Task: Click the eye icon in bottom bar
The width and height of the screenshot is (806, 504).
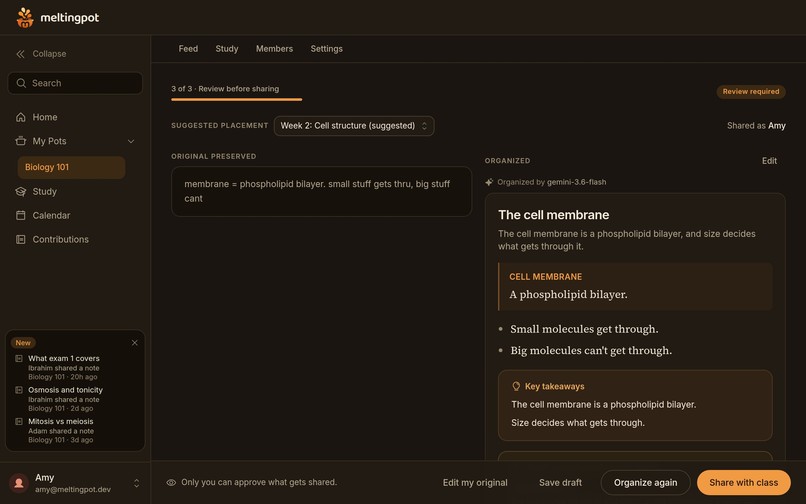Action: 171,482
